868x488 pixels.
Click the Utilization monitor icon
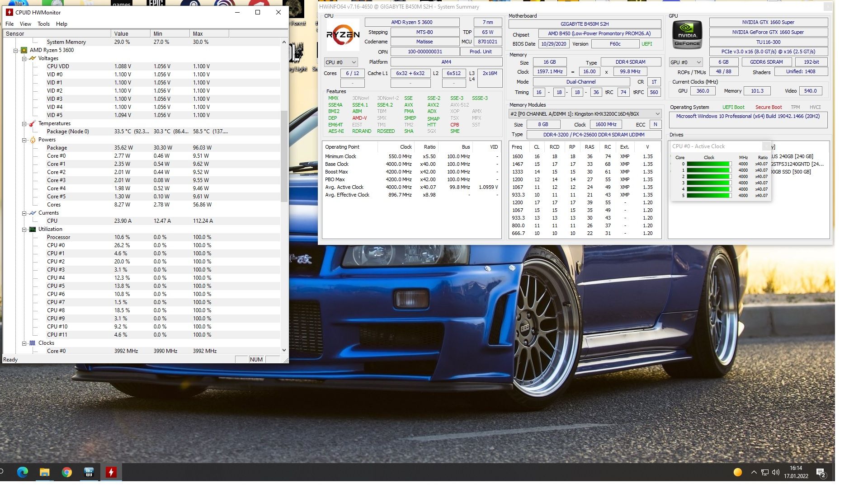[x=33, y=229]
